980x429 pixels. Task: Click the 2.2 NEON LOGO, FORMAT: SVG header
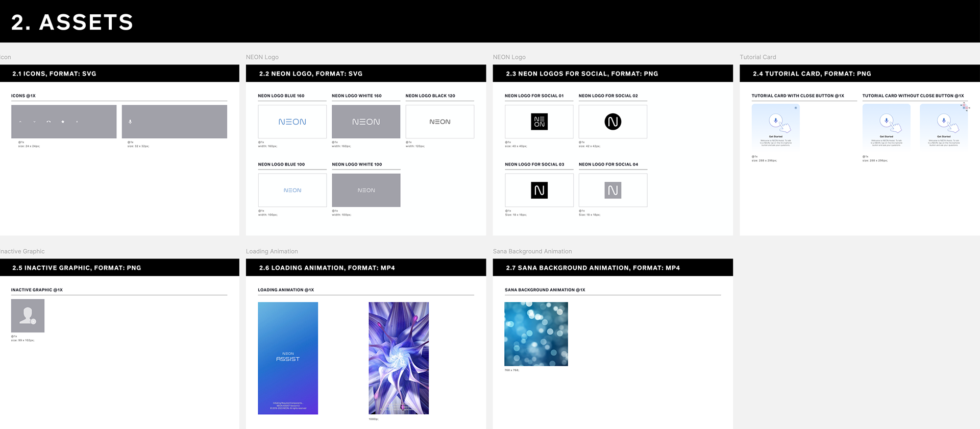pos(311,74)
